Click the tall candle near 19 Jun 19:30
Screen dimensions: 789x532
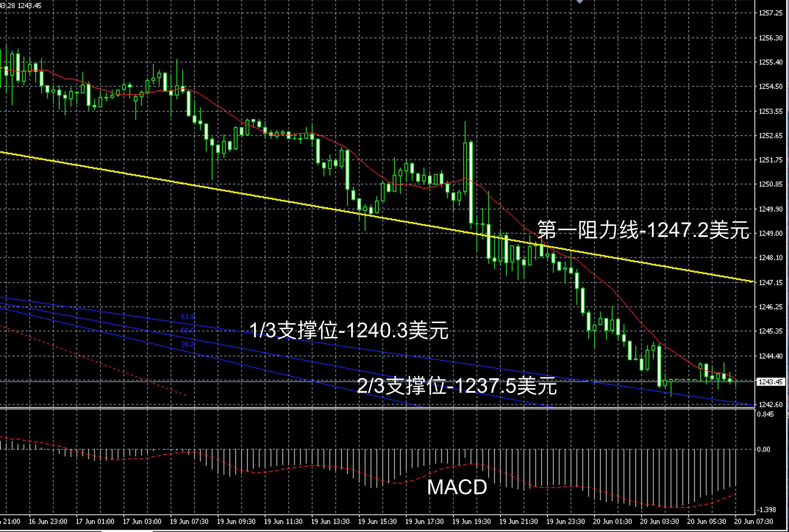click(x=471, y=182)
